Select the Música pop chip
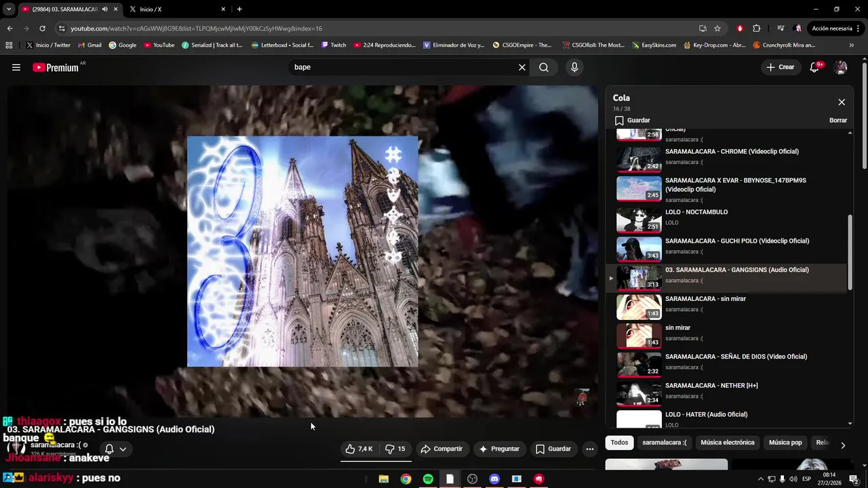Screen dimensions: 868x488 click(785, 443)
